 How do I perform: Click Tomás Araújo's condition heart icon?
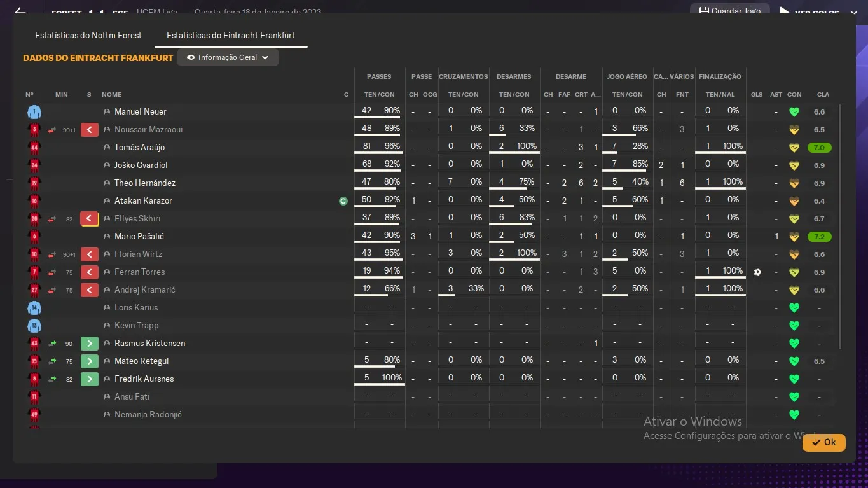(x=794, y=148)
